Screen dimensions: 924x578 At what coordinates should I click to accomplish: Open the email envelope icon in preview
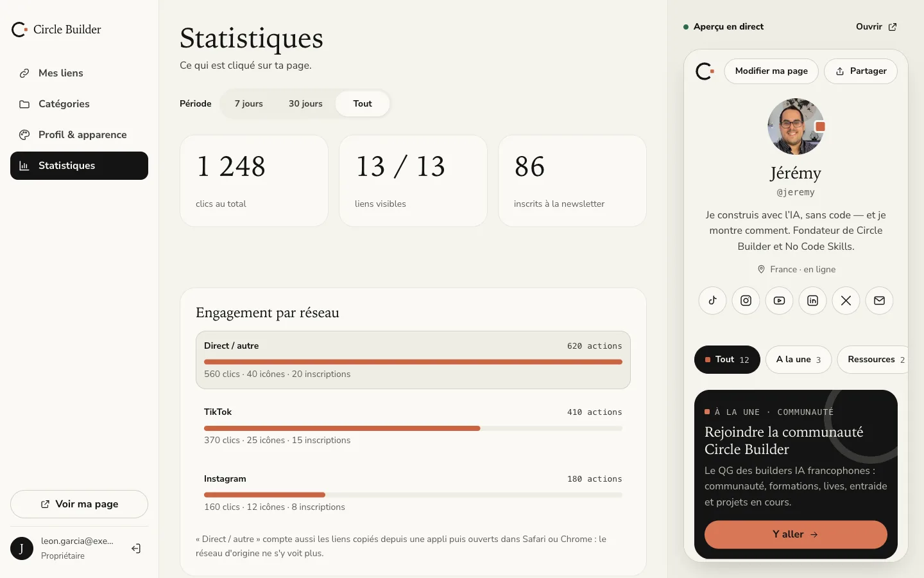[879, 301]
